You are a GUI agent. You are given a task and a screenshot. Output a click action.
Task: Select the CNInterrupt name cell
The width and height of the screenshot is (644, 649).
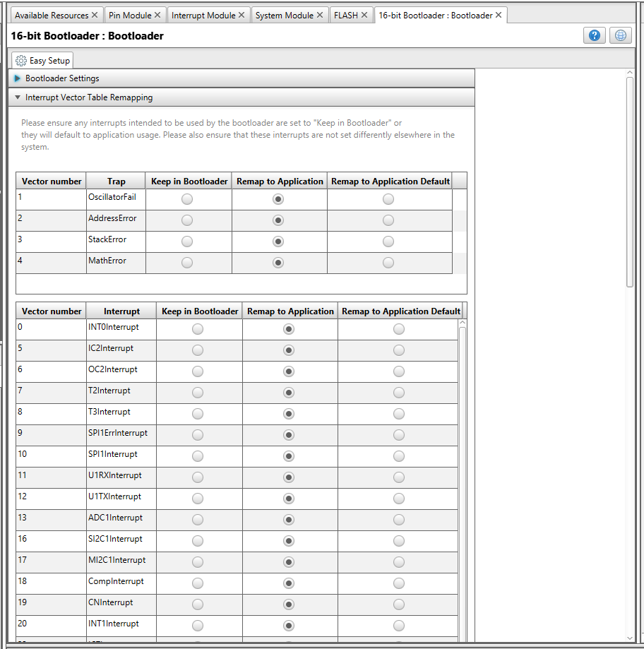point(121,605)
